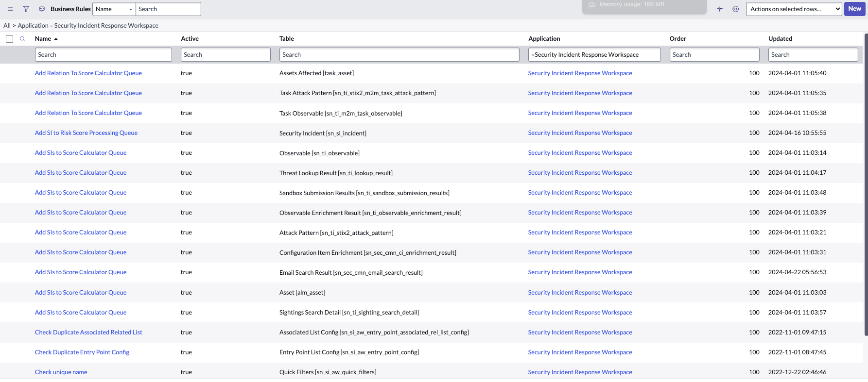This screenshot has width=868, height=382.
Task: Open Application link in Security Incident row
Action: [x=580, y=133]
